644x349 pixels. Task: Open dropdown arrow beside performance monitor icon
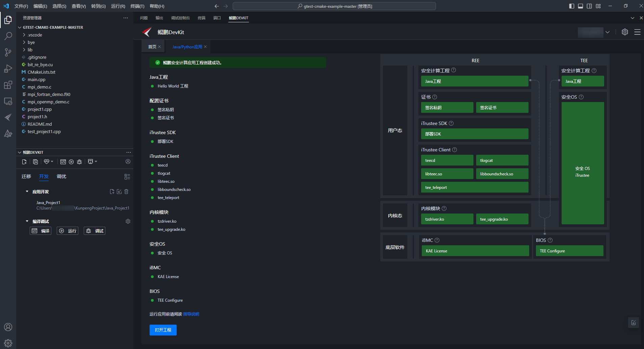point(96,161)
